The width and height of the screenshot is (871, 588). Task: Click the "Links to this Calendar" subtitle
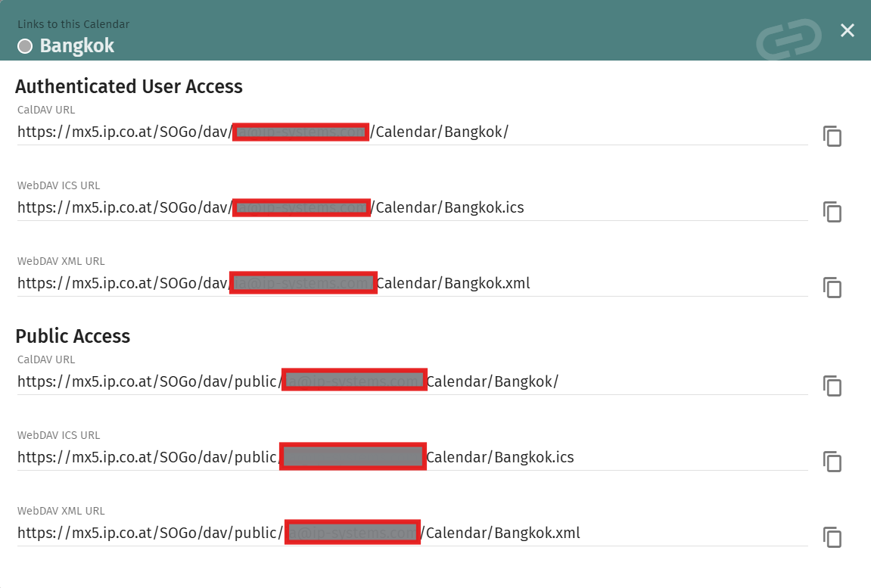[73, 24]
